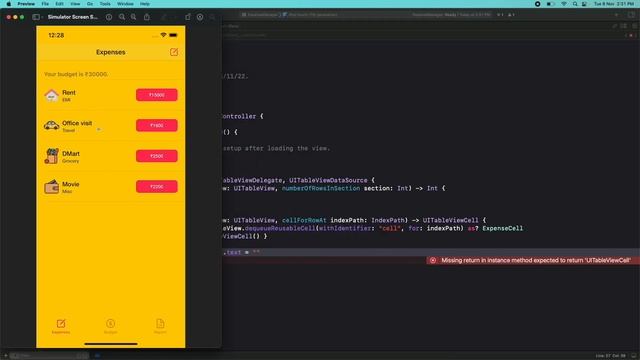The width and height of the screenshot is (640, 360).
Task: Click the 'Movie' expense title
Action: (71, 184)
